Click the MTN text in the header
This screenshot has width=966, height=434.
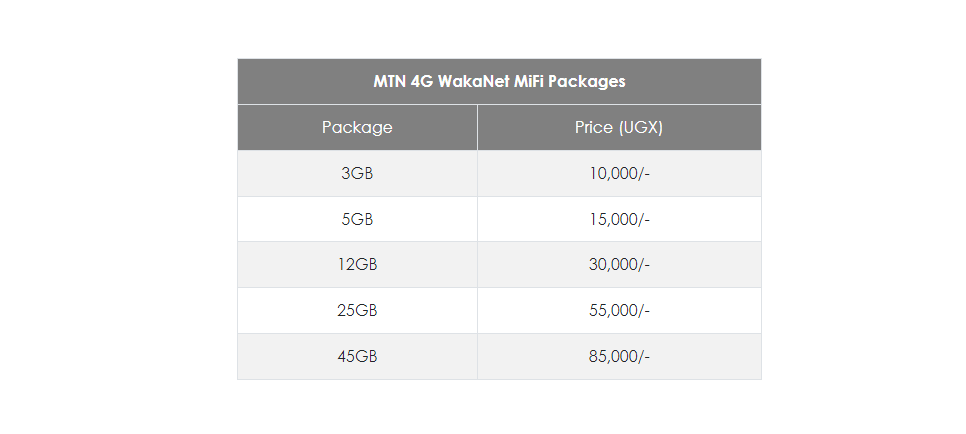point(389,81)
